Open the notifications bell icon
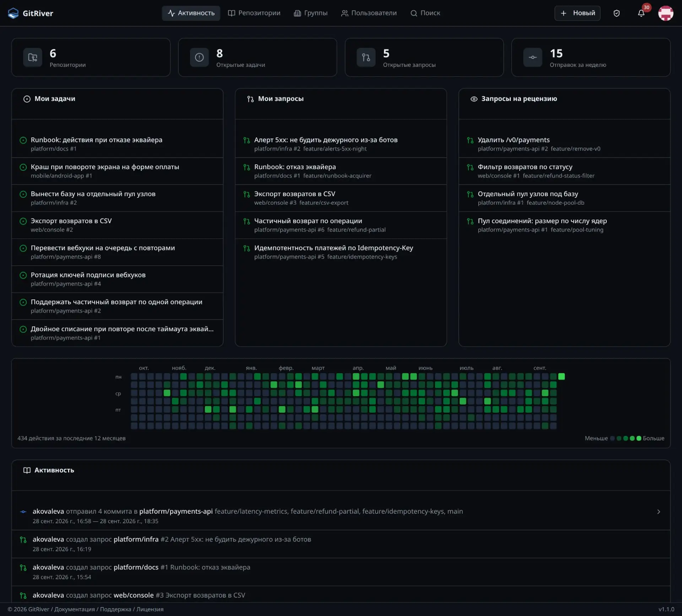682x616 pixels. [x=641, y=13]
